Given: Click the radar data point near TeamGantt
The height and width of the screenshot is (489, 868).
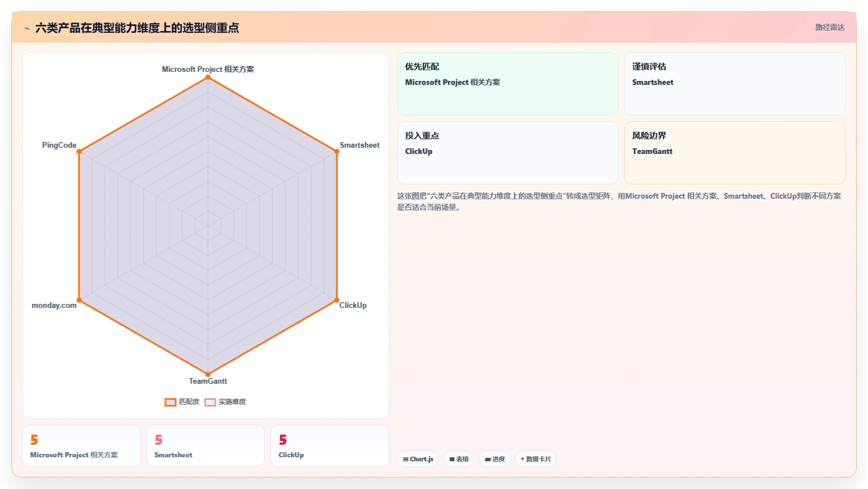Looking at the screenshot, I should point(208,374).
